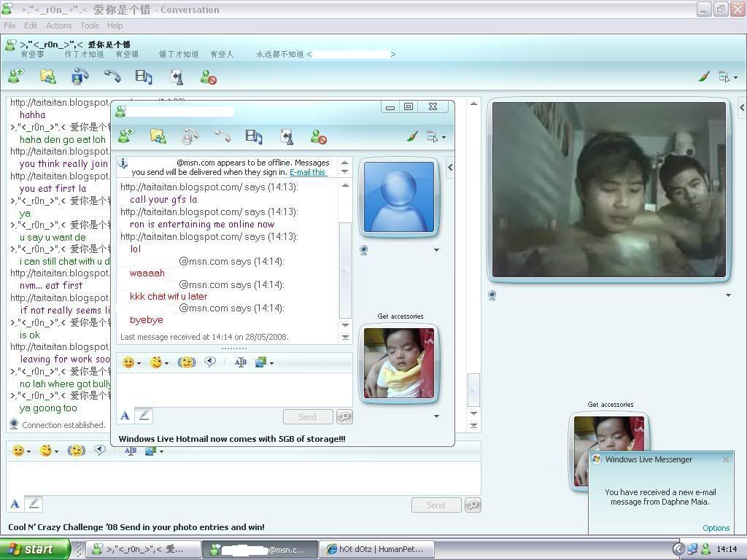This screenshot has height=560, width=747.
Task: Open the Tools menu
Action: (90, 26)
